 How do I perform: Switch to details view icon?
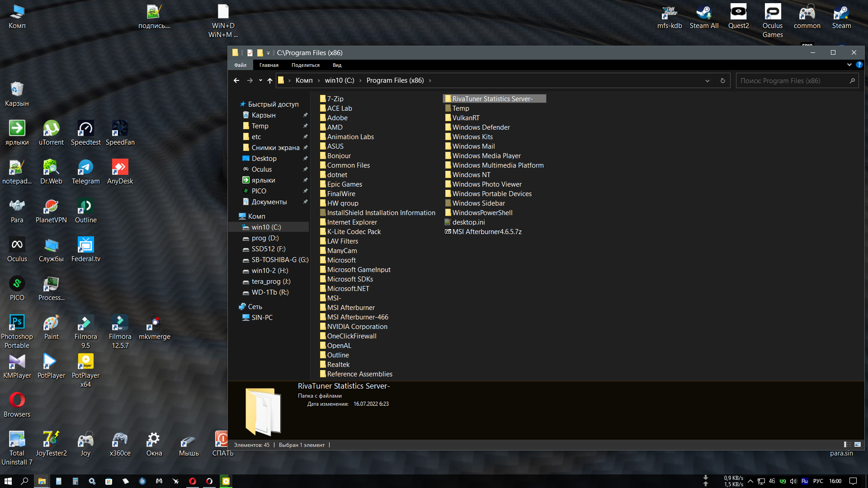(847, 445)
